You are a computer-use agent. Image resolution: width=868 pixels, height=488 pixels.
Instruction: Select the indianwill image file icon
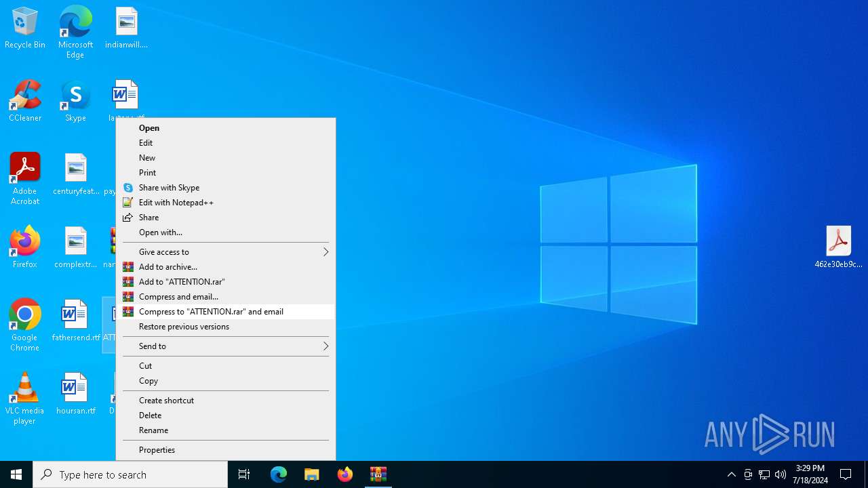pos(126,28)
